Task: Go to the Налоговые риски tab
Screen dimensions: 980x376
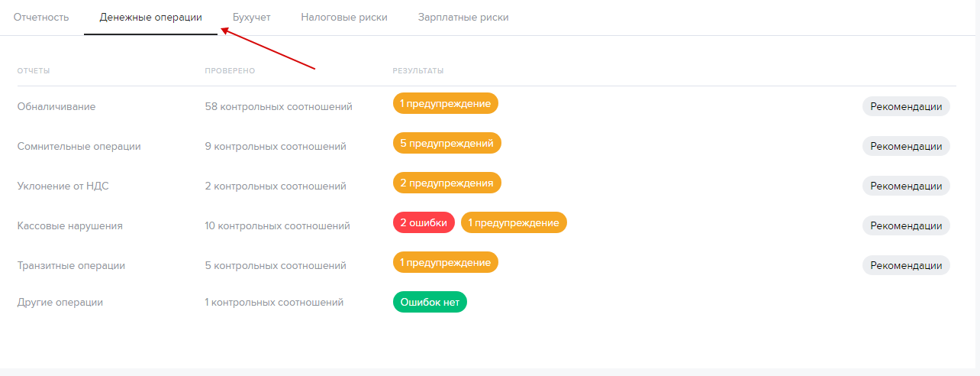Action: pos(343,18)
